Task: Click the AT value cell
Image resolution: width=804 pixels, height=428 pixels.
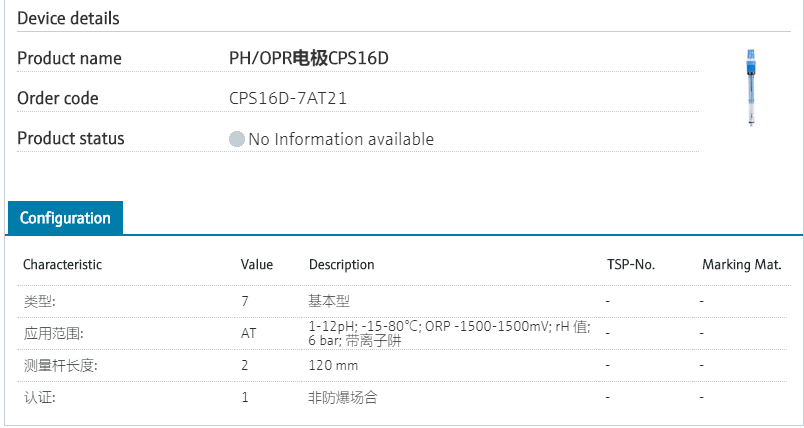Action: (248, 333)
